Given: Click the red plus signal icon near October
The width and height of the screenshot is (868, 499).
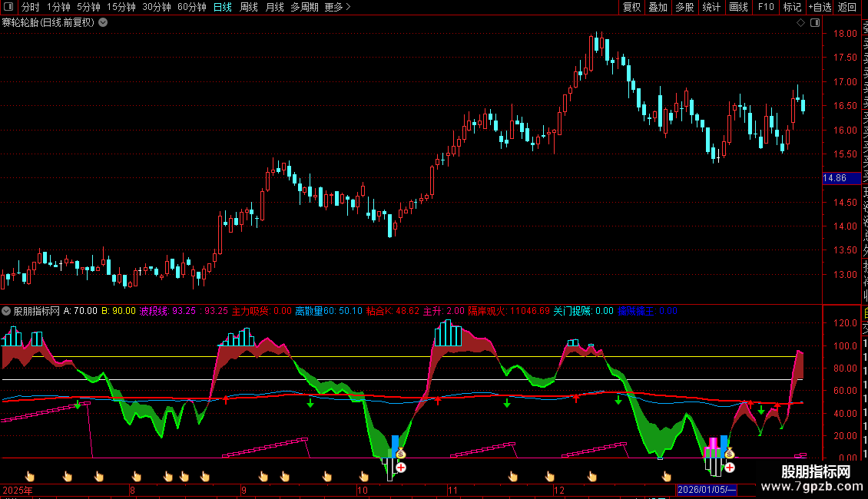Looking at the screenshot, I should point(401,468).
